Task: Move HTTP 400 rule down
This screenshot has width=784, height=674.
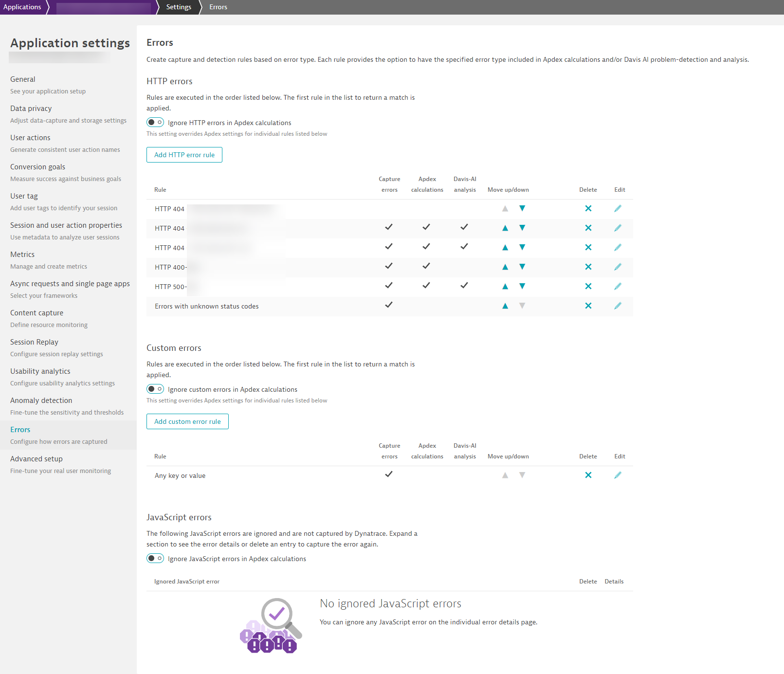Action: click(x=522, y=267)
